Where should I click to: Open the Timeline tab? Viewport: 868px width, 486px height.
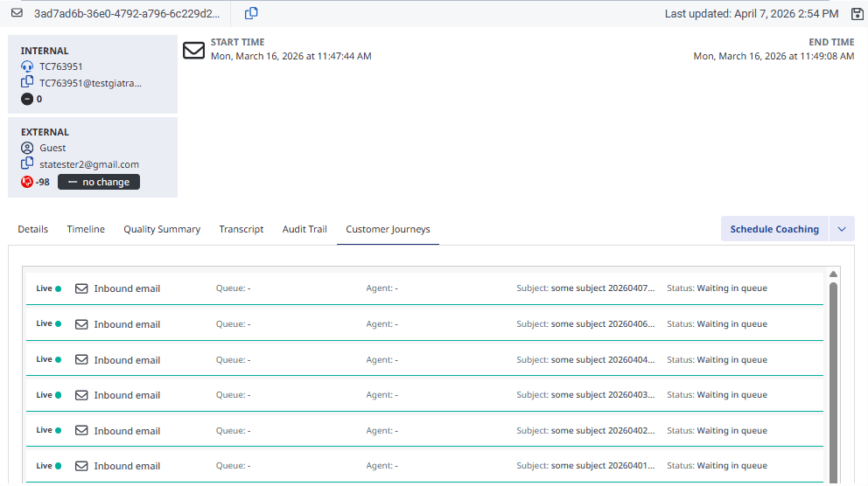pyautogui.click(x=86, y=229)
